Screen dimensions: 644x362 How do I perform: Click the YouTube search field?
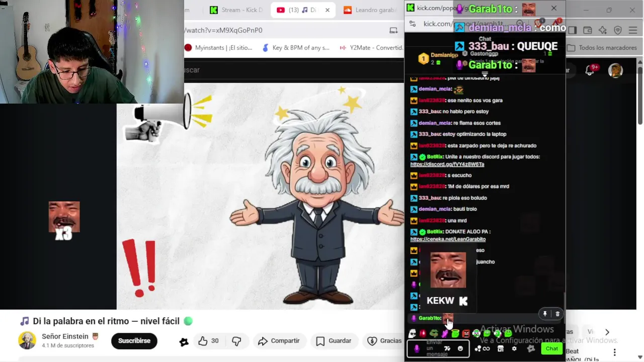pos(294,70)
